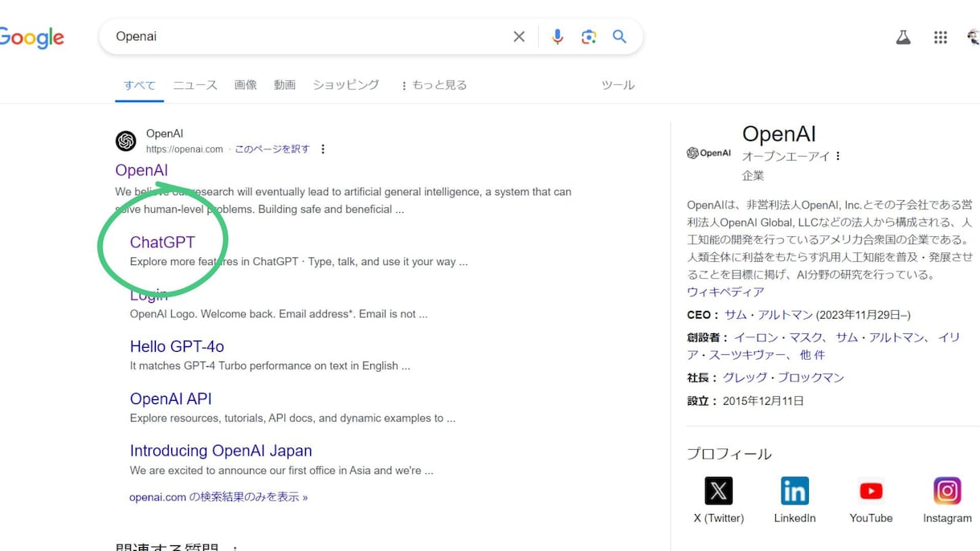Click the https://openai.com URL text
Viewport: 980px width, 551px height.
click(x=185, y=149)
